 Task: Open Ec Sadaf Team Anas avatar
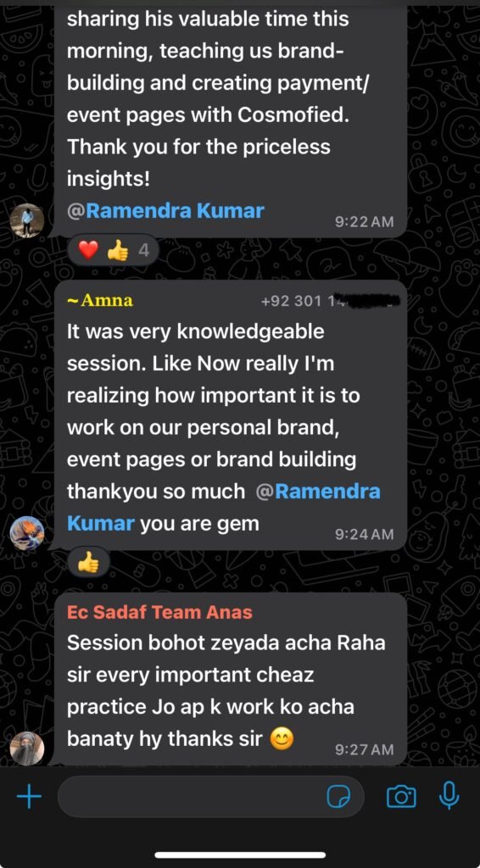27,748
